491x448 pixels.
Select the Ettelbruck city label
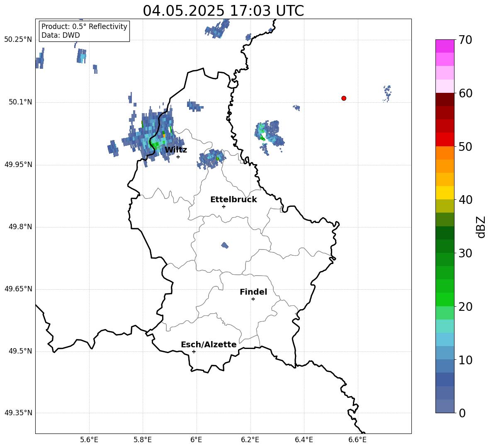[233, 200]
